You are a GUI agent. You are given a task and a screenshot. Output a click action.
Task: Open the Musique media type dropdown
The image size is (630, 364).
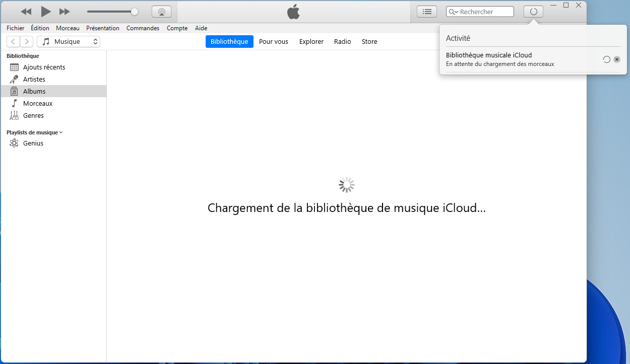click(x=69, y=42)
